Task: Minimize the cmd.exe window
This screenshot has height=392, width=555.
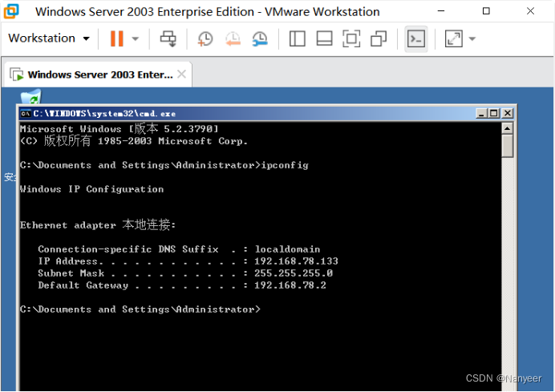Action: (481, 114)
